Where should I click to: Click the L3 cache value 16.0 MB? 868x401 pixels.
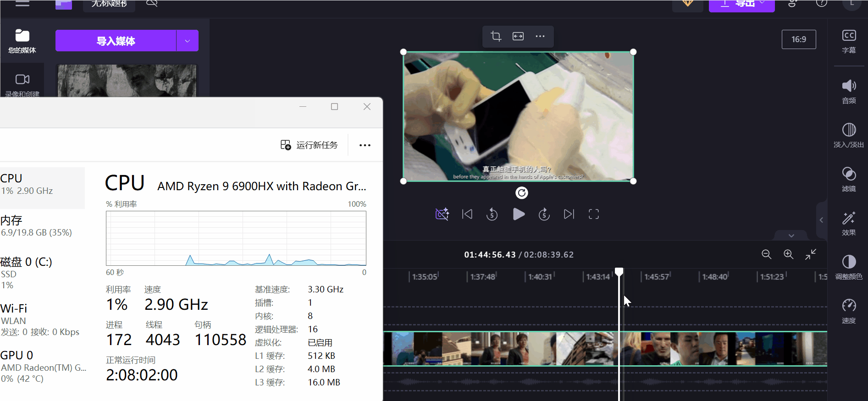point(324,382)
